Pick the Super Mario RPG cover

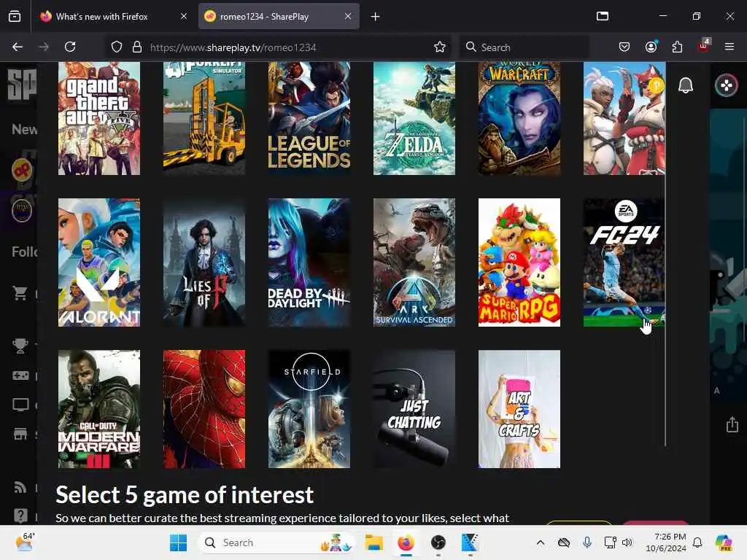[x=519, y=262]
